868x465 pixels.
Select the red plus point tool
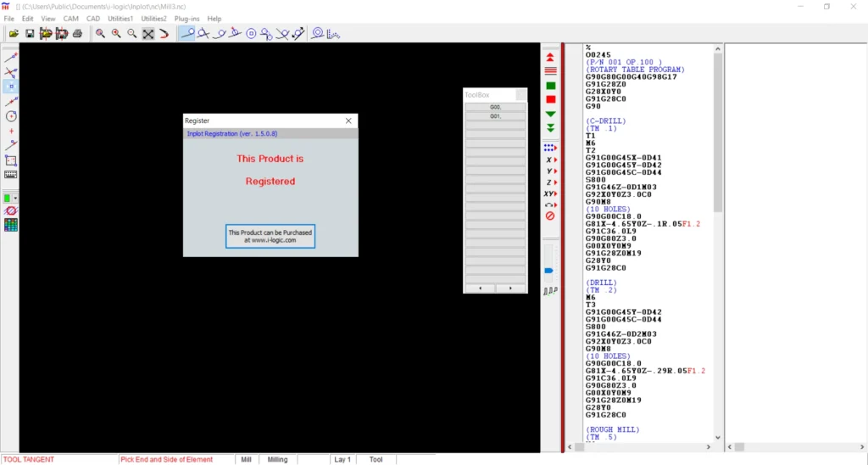(10, 132)
